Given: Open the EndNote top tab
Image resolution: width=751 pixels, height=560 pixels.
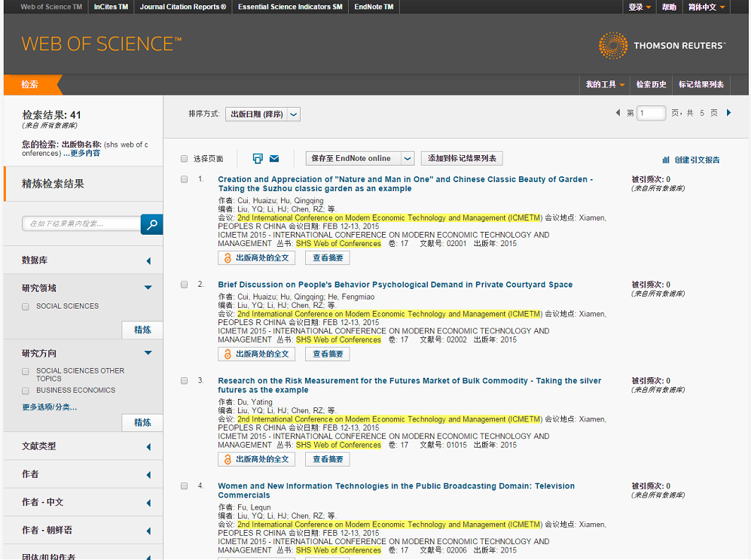Looking at the screenshot, I should [x=374, y=7].
